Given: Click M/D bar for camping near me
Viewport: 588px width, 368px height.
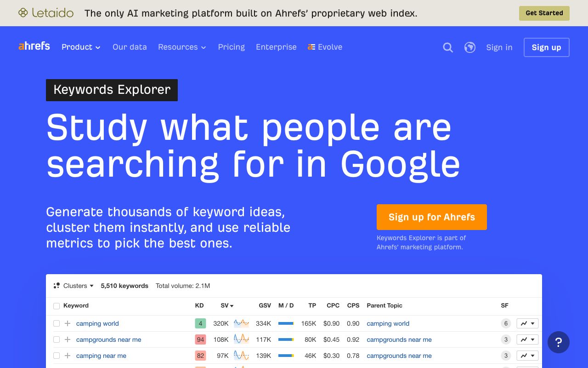Looking at the screenshot, I should (286, 356).
